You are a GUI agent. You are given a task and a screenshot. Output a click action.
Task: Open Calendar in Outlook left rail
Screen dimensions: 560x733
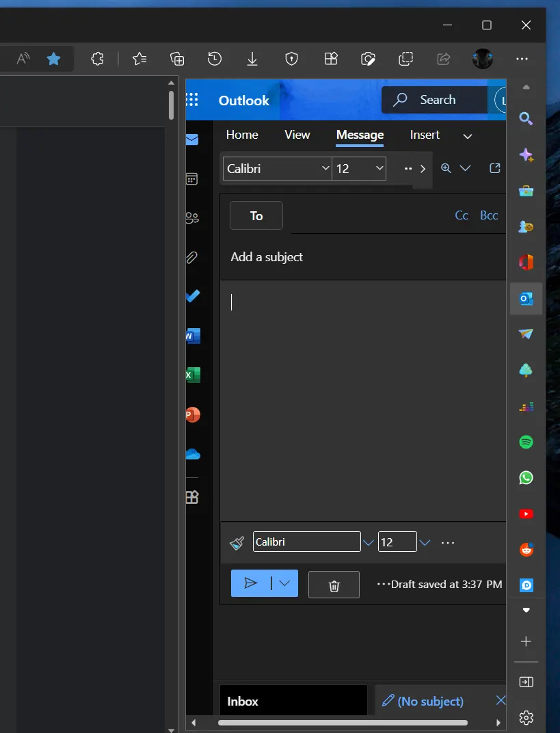pyautogui.click(x=192, y=179)
